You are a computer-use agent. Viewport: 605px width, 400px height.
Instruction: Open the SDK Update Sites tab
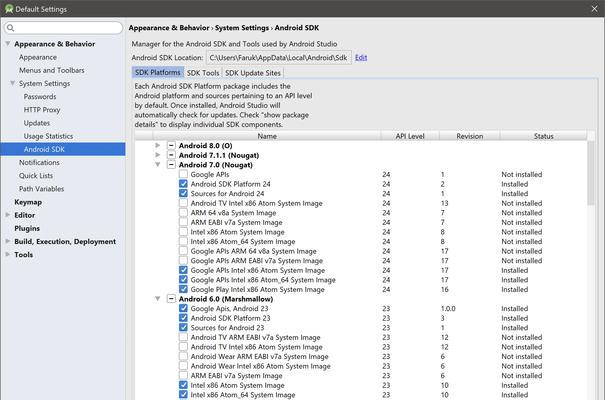pos(253,73)
